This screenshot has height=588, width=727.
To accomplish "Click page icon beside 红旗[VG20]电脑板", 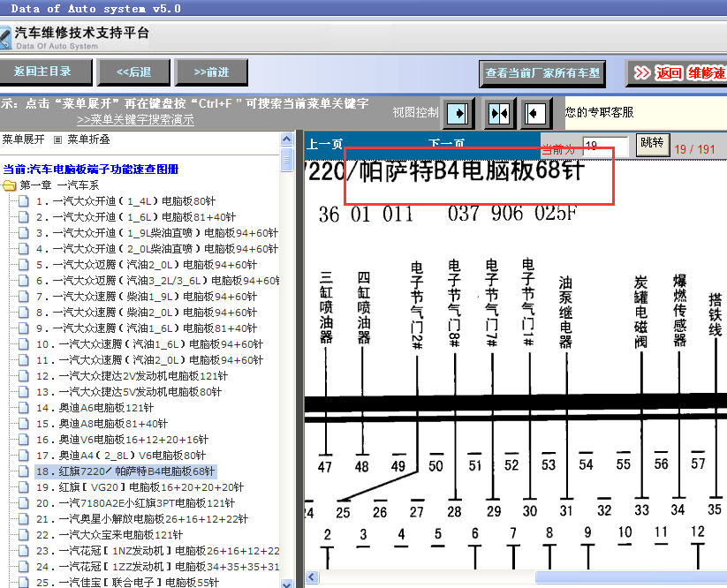I will 23,487.
